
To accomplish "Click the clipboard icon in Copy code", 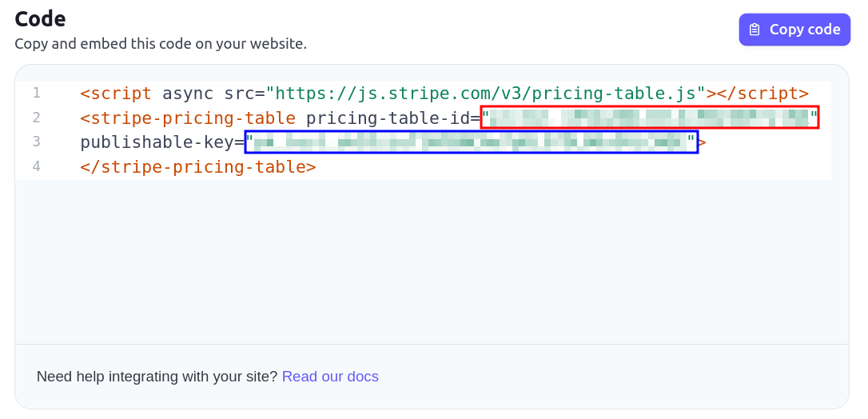I will tap(755, 30).
